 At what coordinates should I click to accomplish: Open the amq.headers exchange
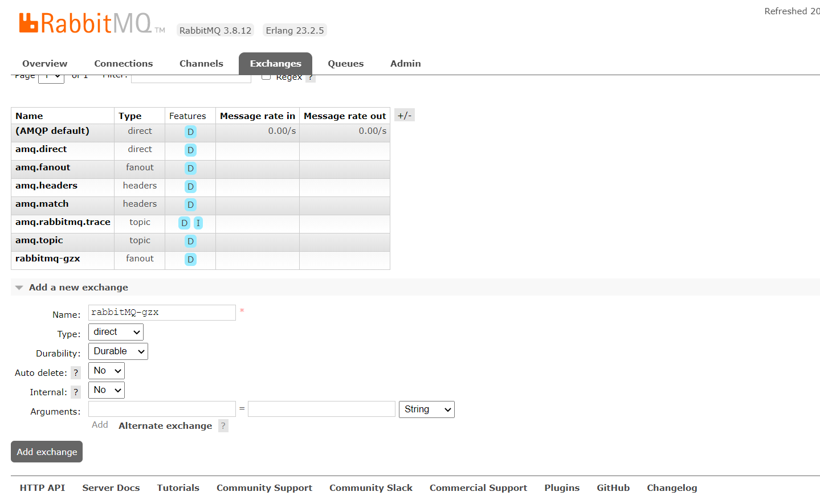click(x=46, y=186)
